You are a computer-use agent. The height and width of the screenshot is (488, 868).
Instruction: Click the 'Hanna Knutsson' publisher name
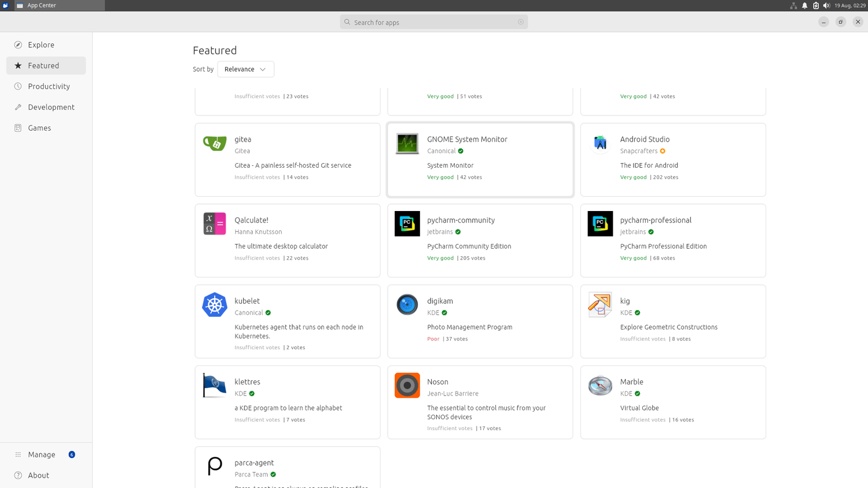pos(258,232)
